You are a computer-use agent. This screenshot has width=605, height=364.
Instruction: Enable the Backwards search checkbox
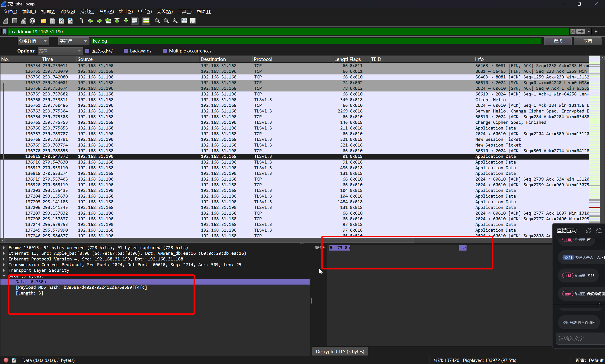pyautogui.click(x=126, y=51)
